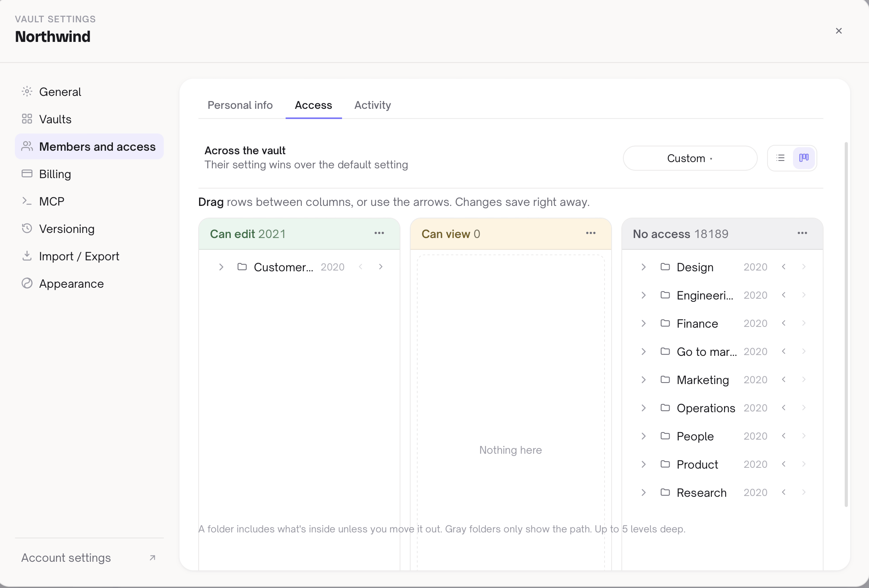Expand the Customer folder row
The image size is (869, 588).
[221, 267]
